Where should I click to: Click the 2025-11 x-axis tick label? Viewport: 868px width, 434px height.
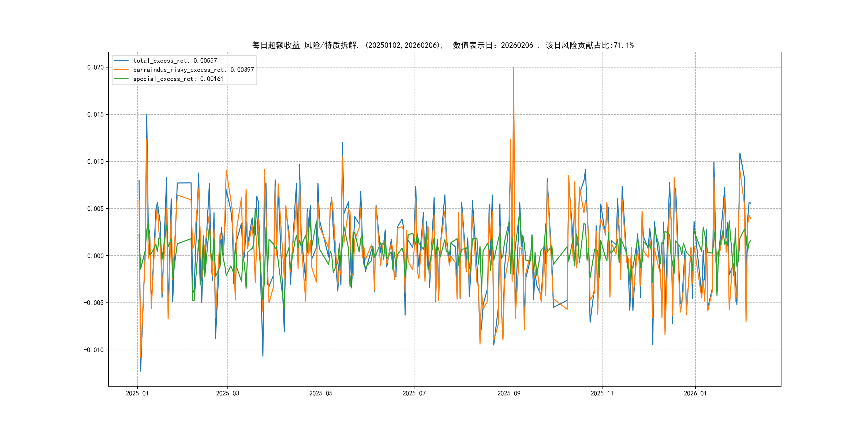pyautogui.click(x=602, y=393)
